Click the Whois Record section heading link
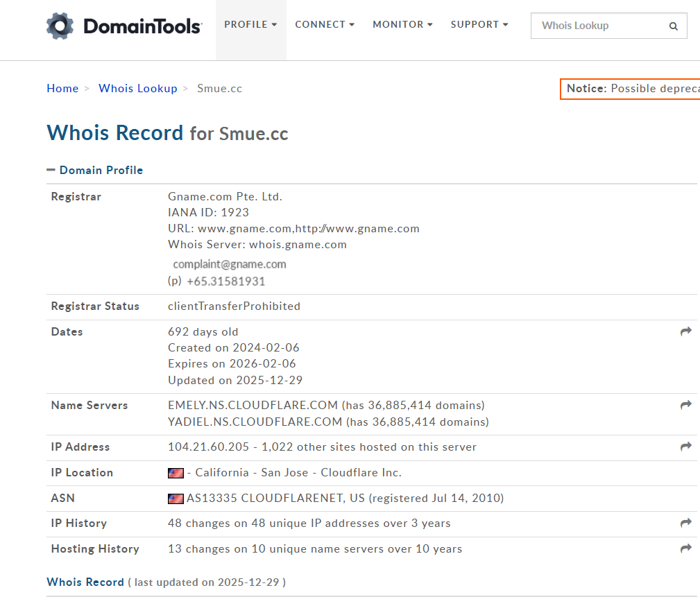The width and height of the screenshot is (700, 597). [x=85, y=582]
